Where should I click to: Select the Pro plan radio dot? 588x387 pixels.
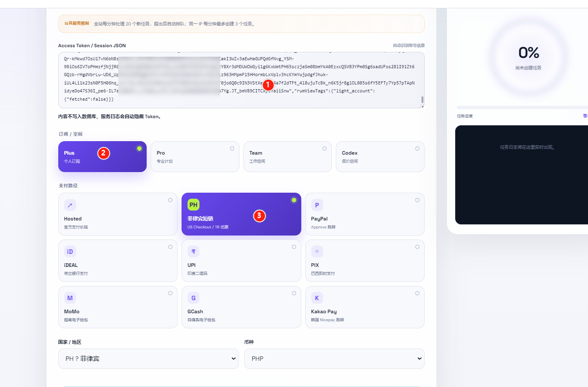(x=232, y=149)
